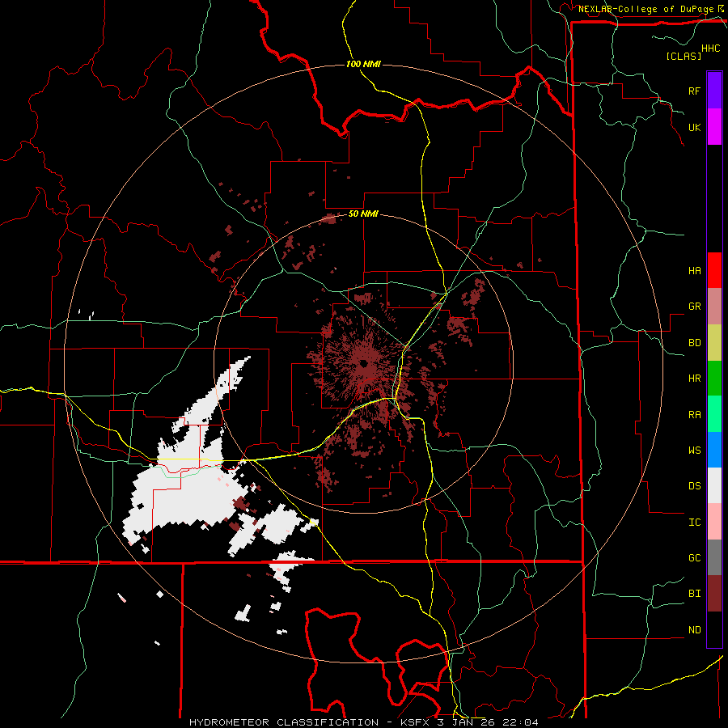Click the HA legend label
This screenshot has height=728, width=728.
[694, 271]
